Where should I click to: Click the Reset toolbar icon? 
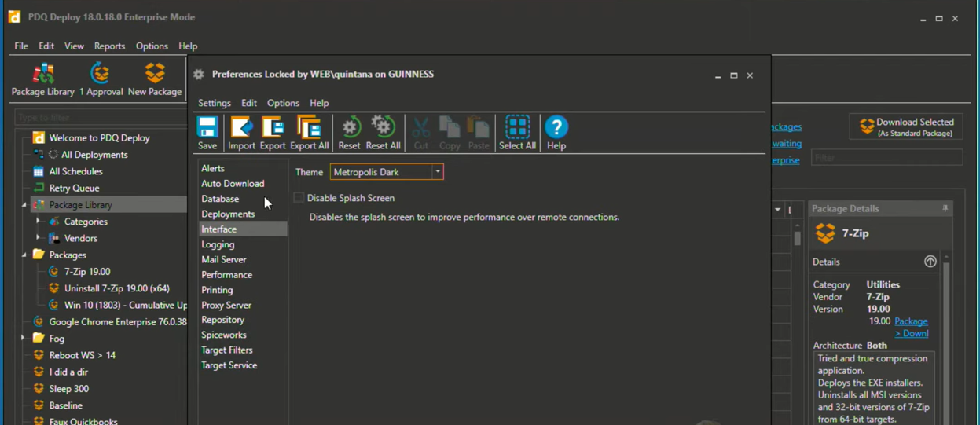[x=350, y=132]
